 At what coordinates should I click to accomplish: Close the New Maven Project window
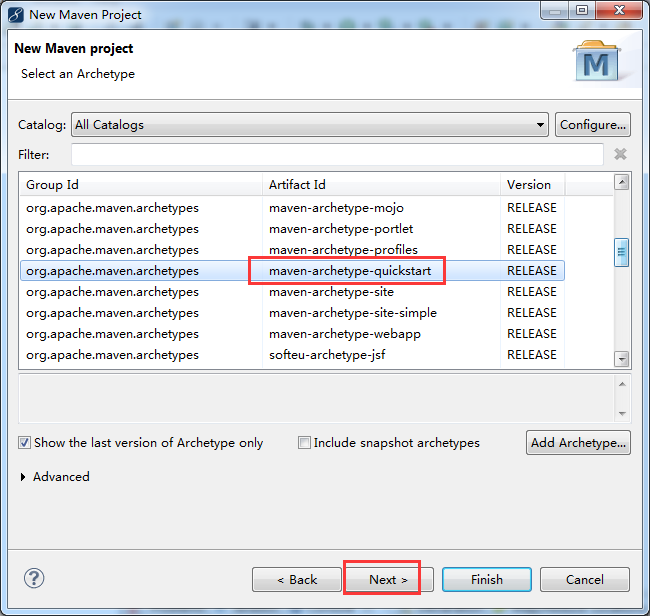click(x=619, y=10)
